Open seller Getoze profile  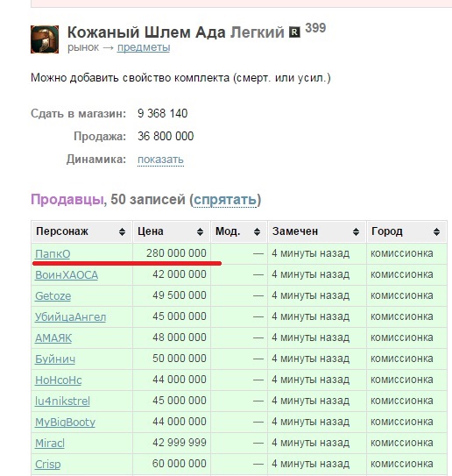pos(53,296)
